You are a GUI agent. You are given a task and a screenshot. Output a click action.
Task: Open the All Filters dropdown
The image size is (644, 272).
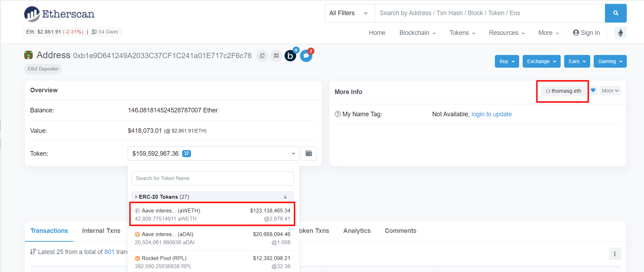tap(350, 13)
